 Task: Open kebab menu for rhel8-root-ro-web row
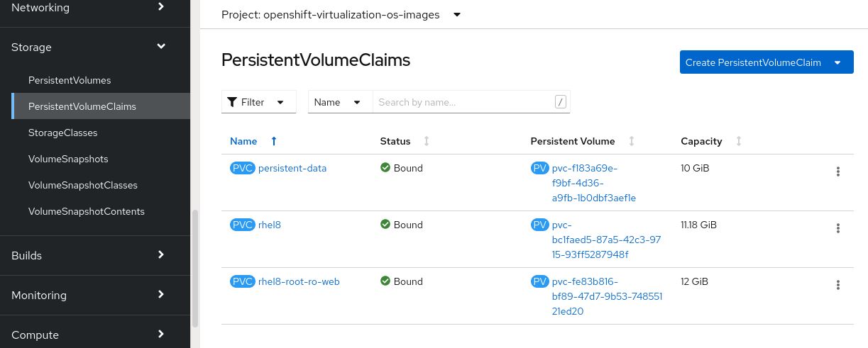point(838,285)
